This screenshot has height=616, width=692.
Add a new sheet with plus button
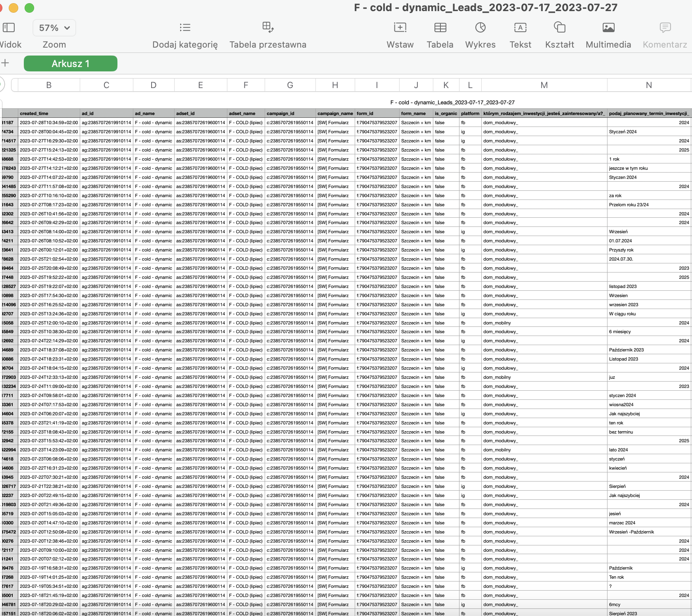click(5, 63)
